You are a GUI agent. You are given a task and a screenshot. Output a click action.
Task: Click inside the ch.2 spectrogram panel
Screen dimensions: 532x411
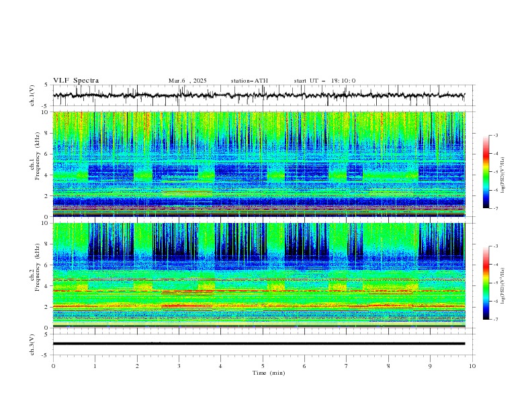(x=259, y=275)
